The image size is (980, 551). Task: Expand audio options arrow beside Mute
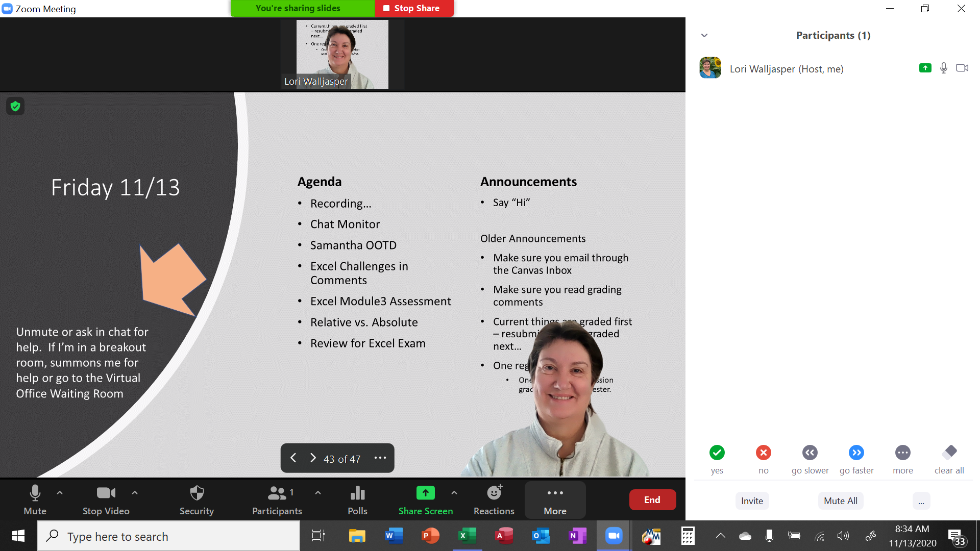coord(60,493)
